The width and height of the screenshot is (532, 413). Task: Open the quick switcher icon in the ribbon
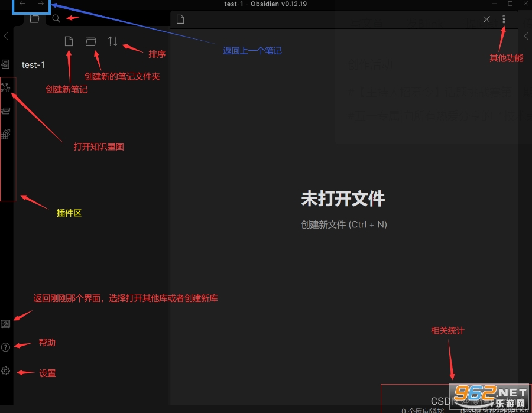(5, 64)
